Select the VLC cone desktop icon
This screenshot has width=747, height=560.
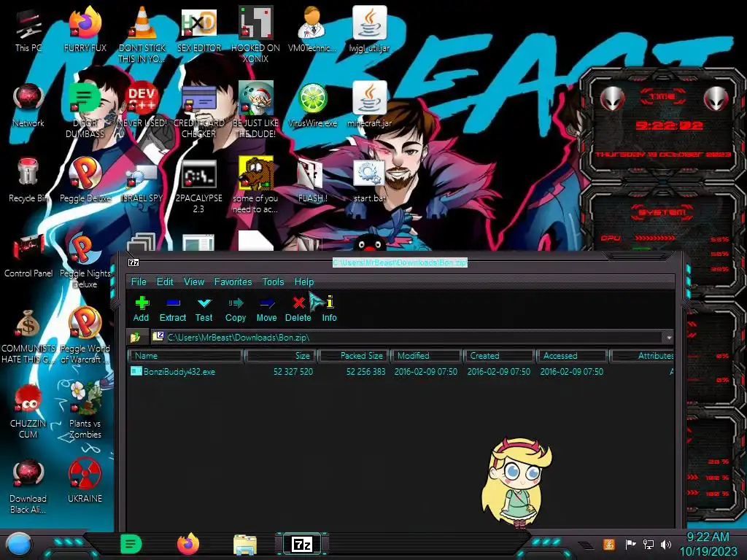coord(142,34)
